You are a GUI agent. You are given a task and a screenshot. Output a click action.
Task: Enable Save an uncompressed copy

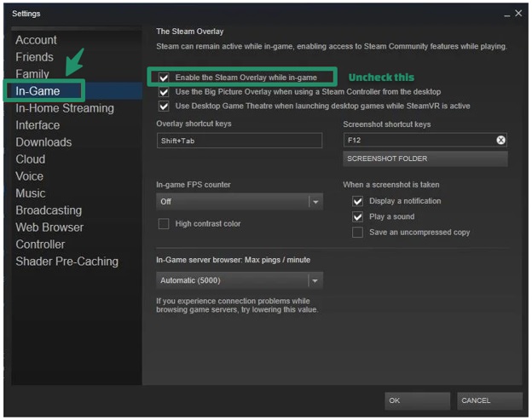coord(357,233)
